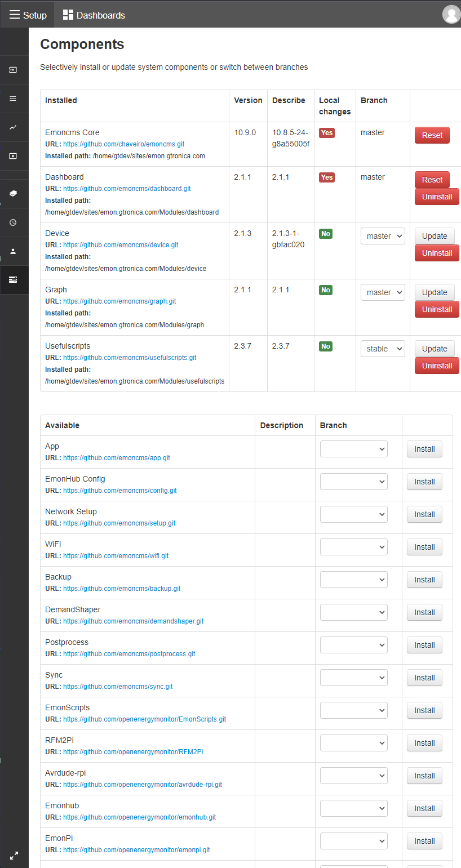Click the clock Schedule sidebar icon
This screenshot has height=868, width=461.
click(x=14, y=222)
